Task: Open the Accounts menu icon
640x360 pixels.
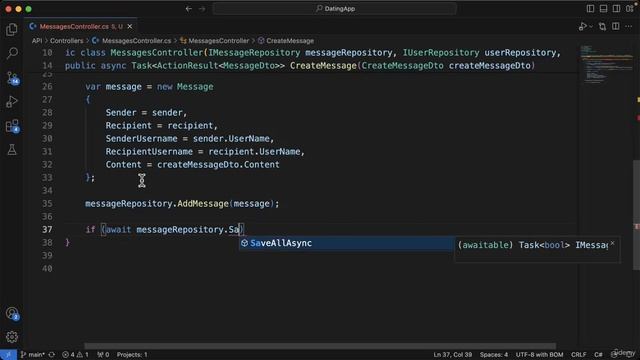Action: [x=12, y=313]
